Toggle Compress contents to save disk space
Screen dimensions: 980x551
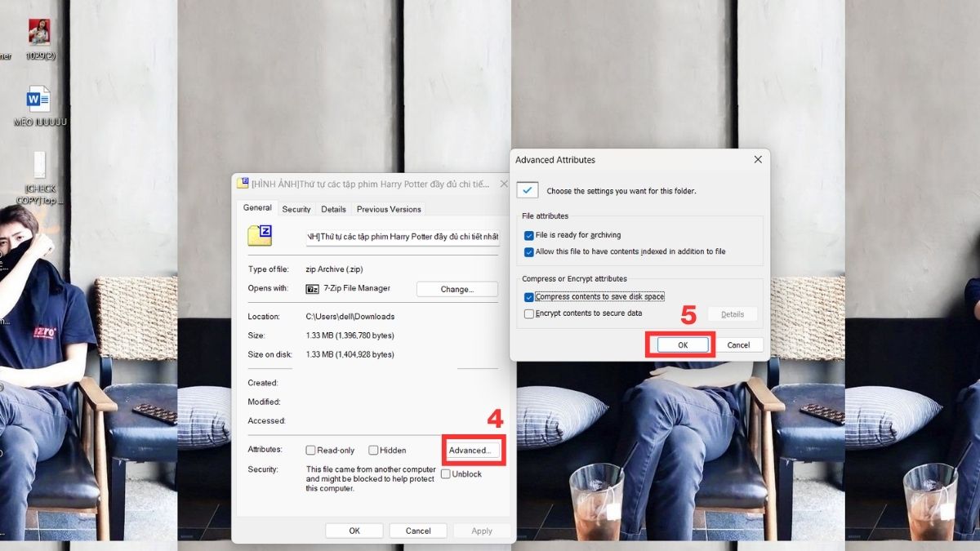[529, 297]
